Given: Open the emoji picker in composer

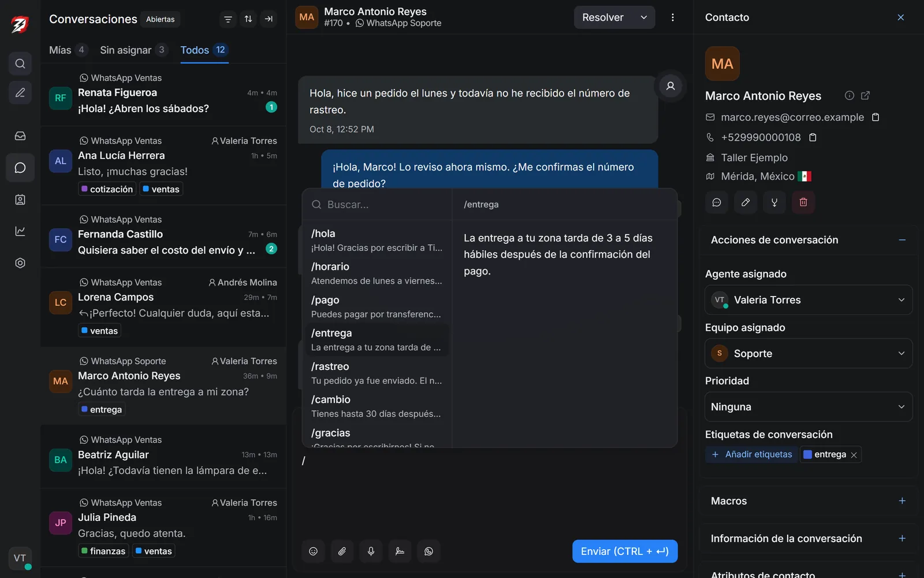Looking at the screenshot, I should pos(313,551).
